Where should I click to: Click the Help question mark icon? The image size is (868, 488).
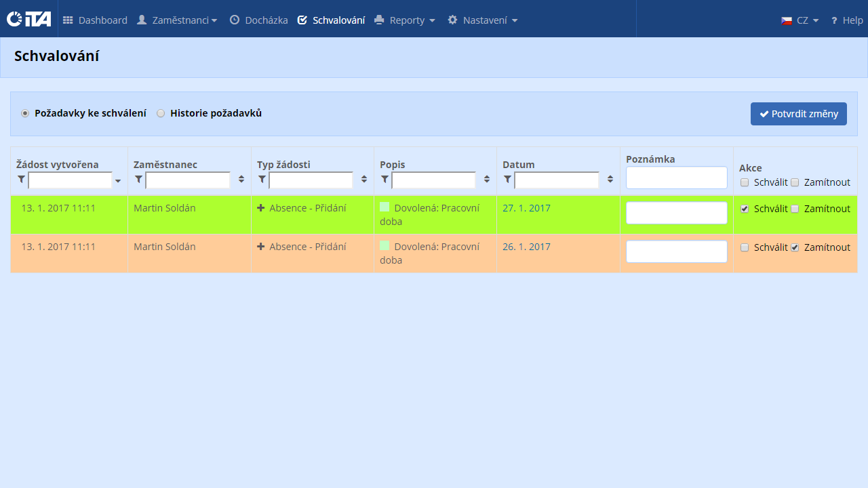coord(834,20)
